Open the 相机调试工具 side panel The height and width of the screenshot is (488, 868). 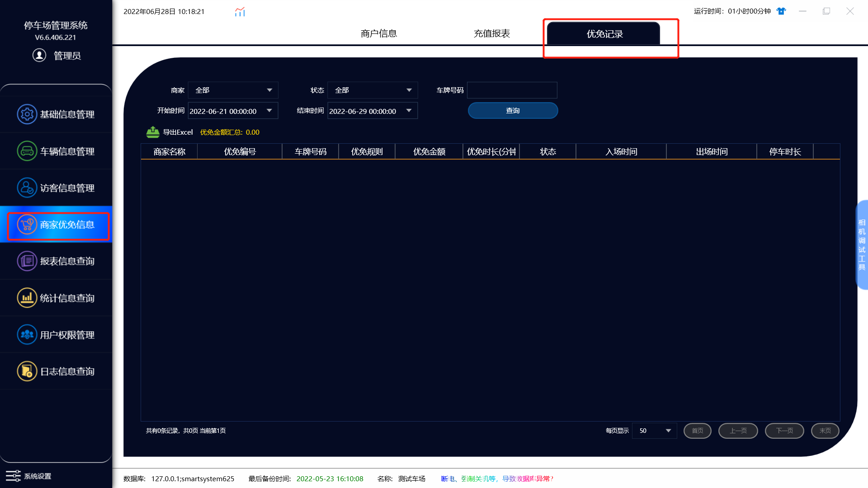pos(862,244)
